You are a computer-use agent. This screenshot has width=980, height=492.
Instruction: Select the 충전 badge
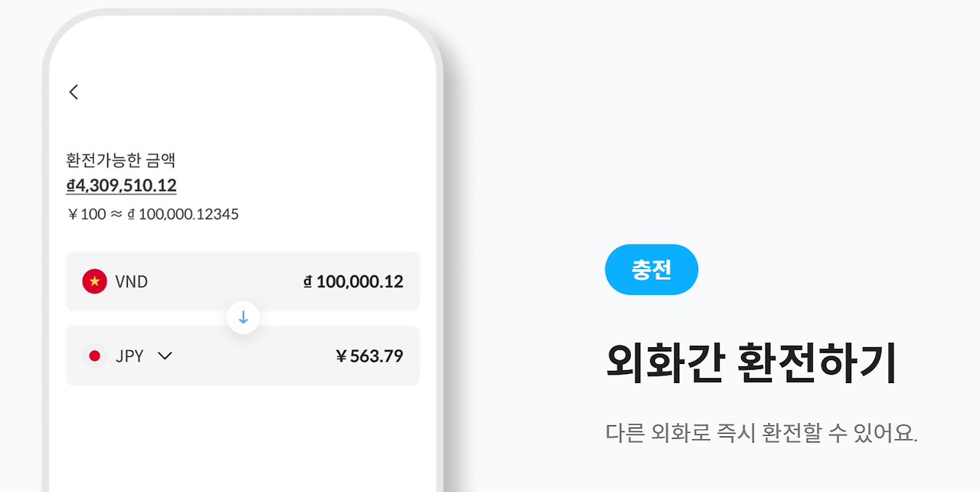(652, 269)
